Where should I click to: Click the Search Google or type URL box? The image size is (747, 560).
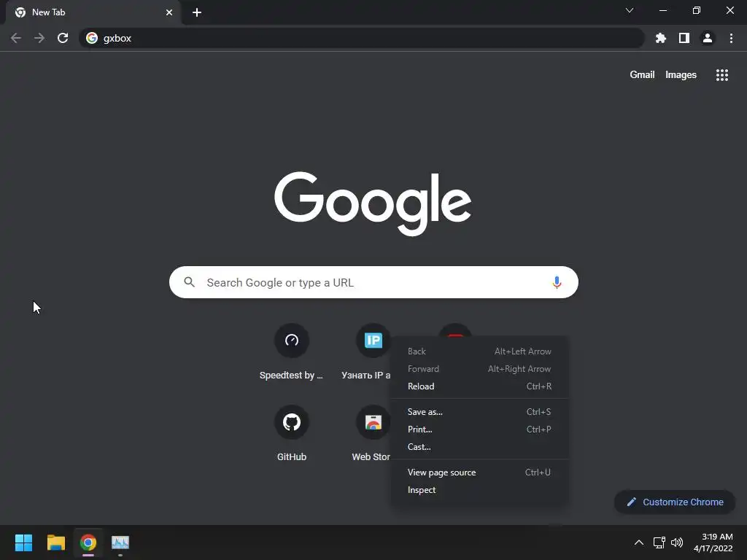(x=373, y=282)
